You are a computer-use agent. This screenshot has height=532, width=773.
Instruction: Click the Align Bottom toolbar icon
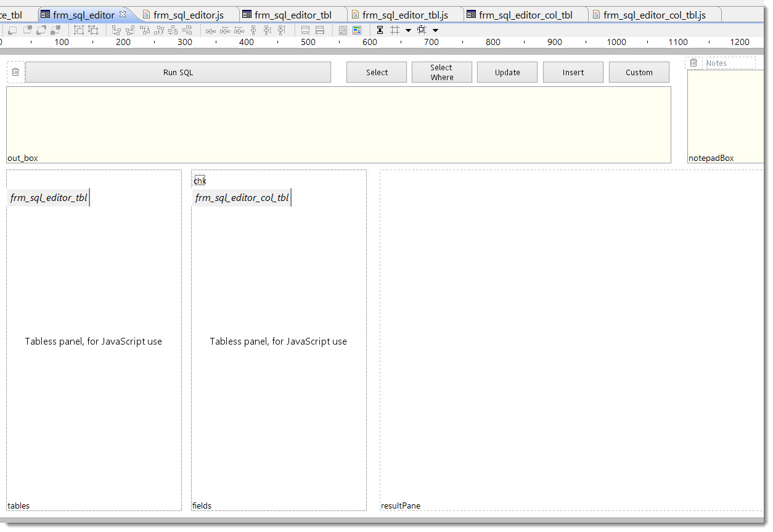(x=159, y=30)
